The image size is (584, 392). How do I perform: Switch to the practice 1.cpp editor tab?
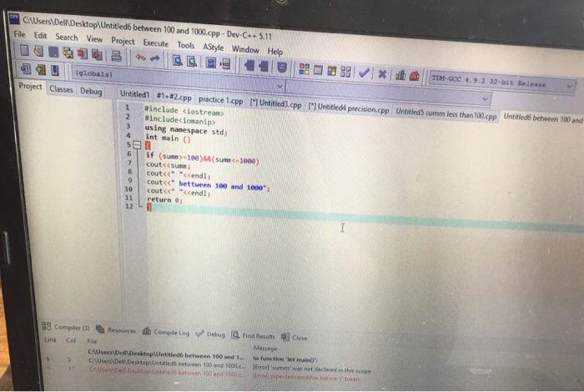click(x=220, y=100)
